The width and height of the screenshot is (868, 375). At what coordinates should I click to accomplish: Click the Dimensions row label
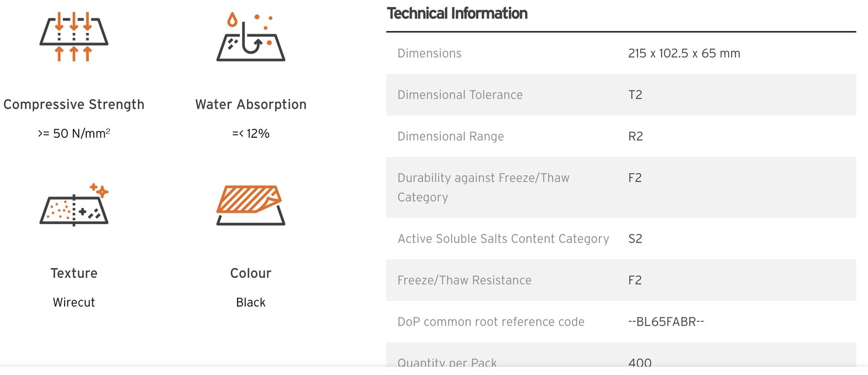click(429, 53)
